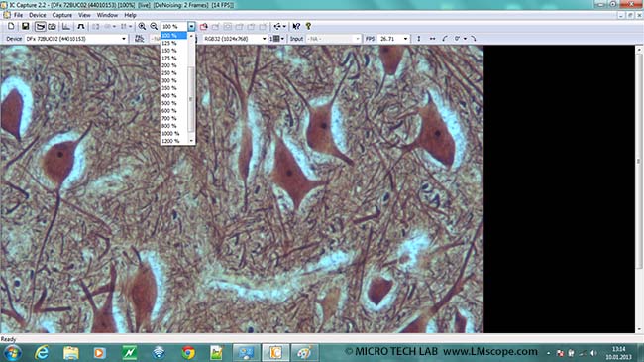Click the volume speaker tray icon
This screenshot has height=362, width=644.
pyautogui.click(x=593, y=353)
